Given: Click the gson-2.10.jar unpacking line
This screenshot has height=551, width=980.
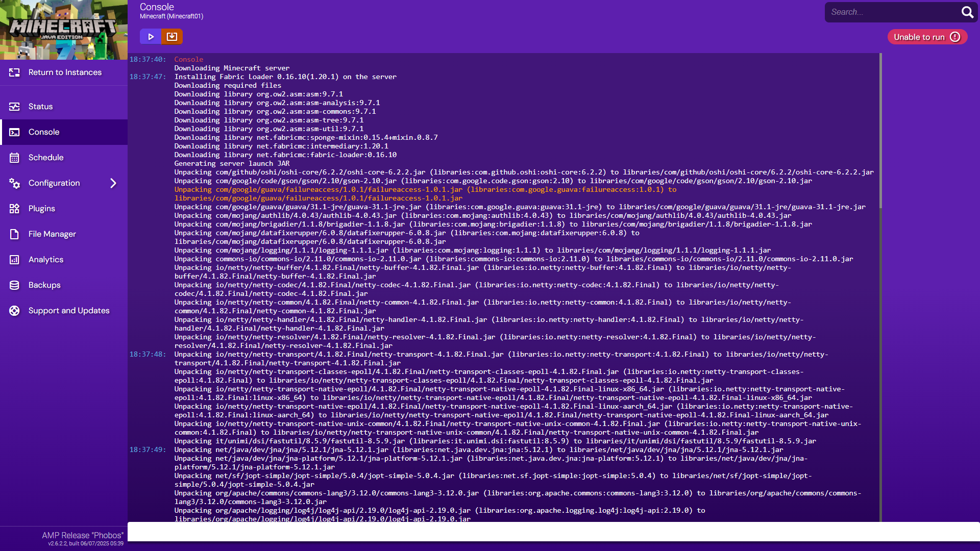Looking at the screenshot, I should (x=493, y=181).
